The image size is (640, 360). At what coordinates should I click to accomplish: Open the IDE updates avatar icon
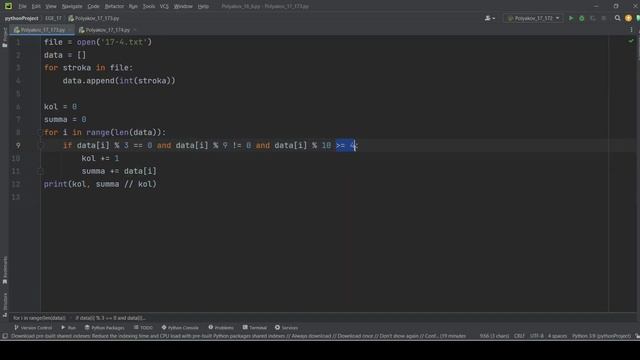(x=629, y=18)
